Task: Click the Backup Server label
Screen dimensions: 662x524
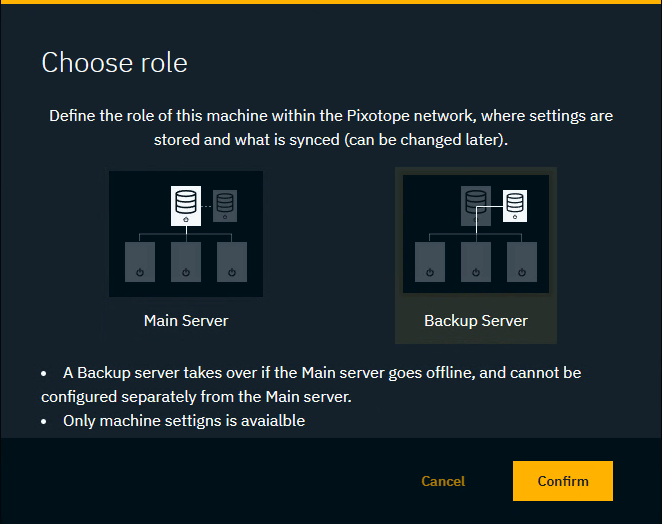Action: [476, 321]
